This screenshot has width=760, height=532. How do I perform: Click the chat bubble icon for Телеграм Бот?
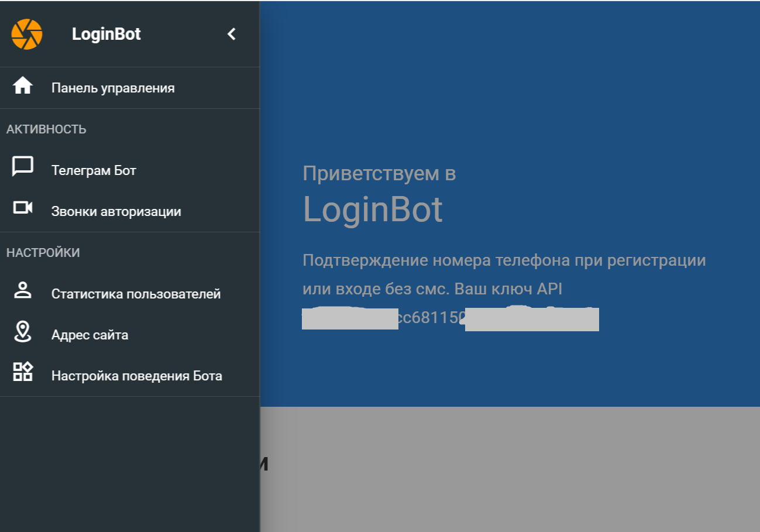coord(23,167)
